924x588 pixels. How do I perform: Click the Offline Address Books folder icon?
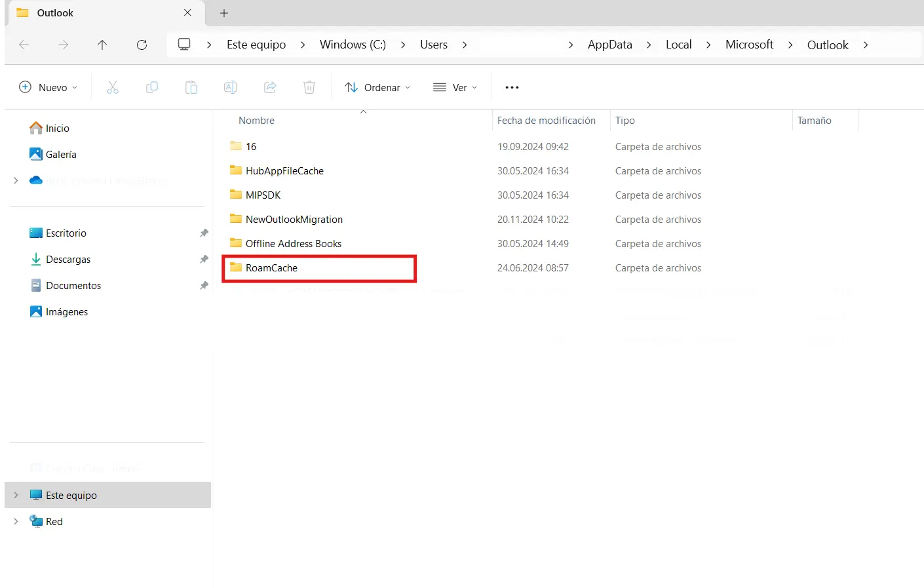[x=236, y=243]
